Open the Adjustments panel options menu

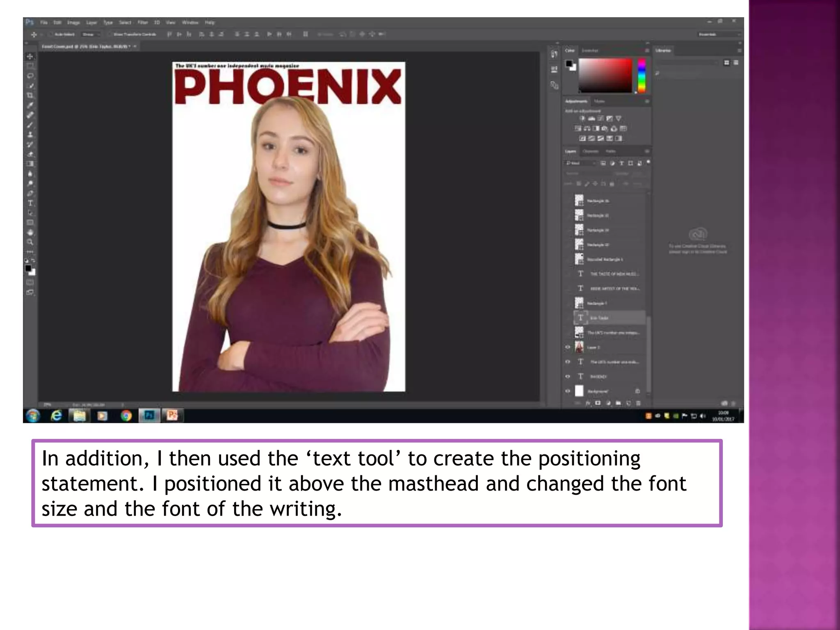pos(647,101)
